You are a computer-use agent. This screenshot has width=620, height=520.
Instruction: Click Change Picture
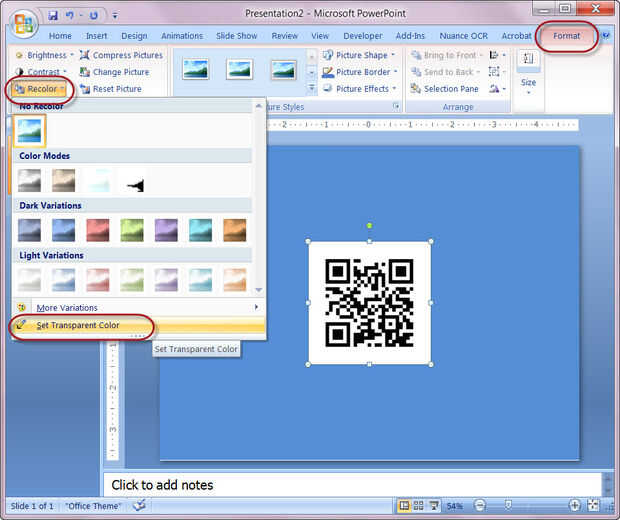[115, 72]
